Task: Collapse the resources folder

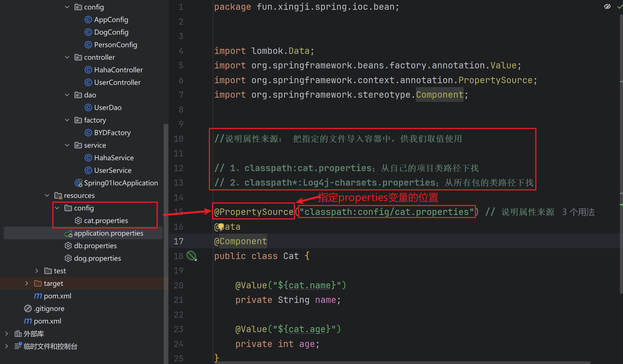Action: [x=47, y=195]
